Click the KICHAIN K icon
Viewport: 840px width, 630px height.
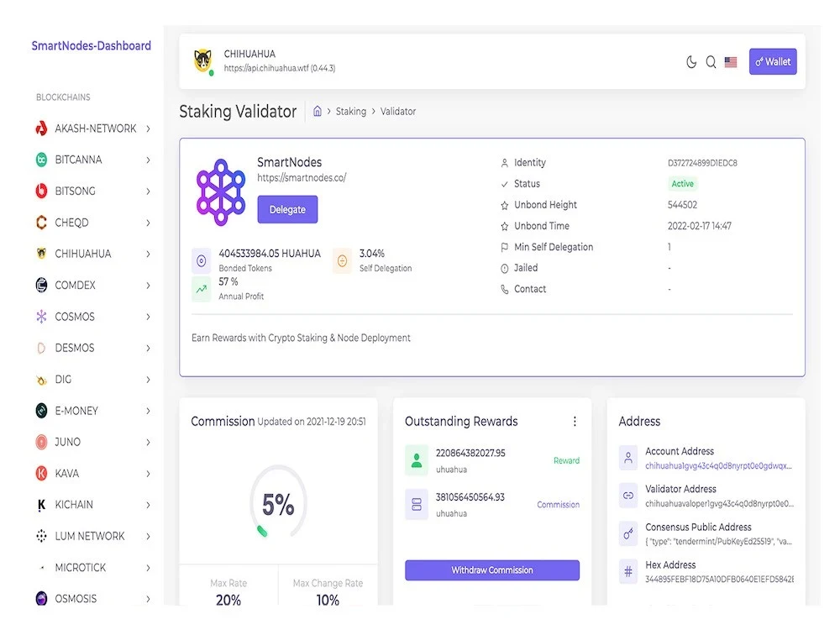[41, 505]
